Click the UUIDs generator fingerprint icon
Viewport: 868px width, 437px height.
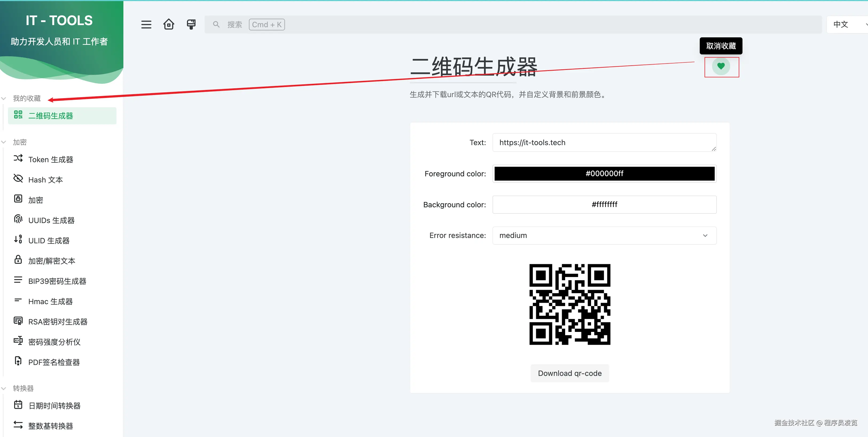point(18,219)
